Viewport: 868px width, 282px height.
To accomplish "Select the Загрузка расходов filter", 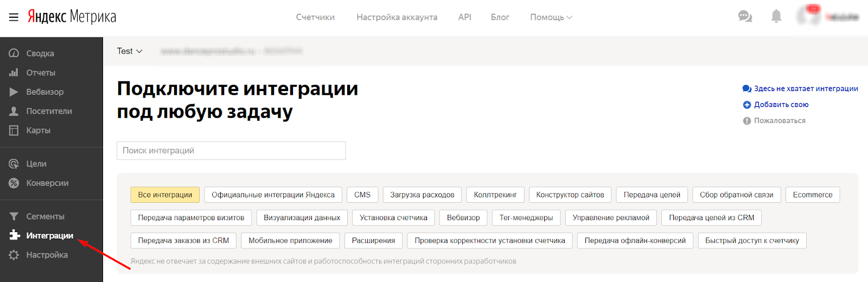I will click(422, 195).
